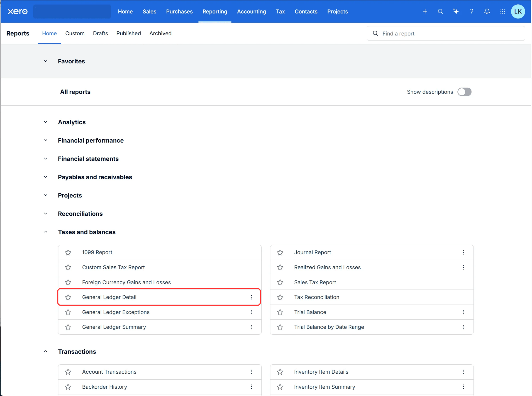Open the Account Transactions report link
532x396 pixels.
pyautogui.click(x=109, y=372)
